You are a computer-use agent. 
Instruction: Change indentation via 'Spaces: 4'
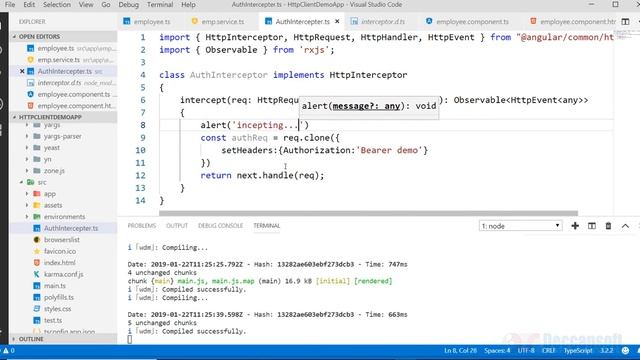tap(497, 350)
